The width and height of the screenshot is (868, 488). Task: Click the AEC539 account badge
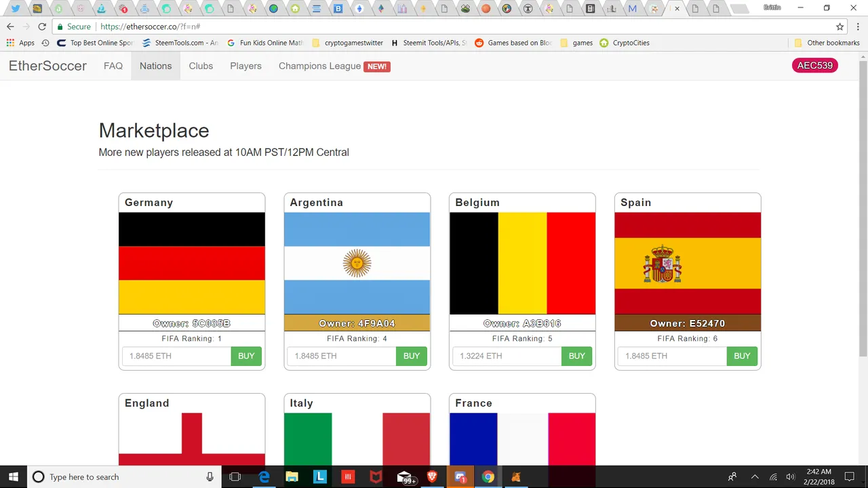click(815, 66)
